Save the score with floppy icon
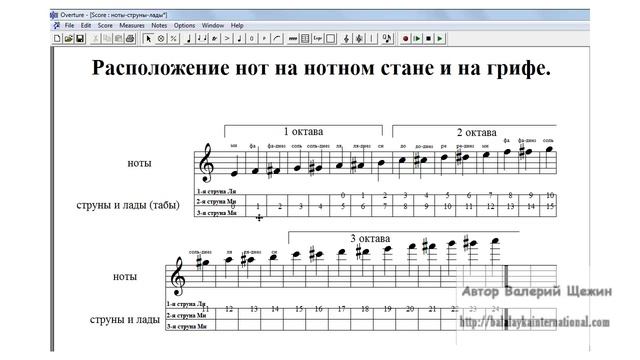640x360 pixels. coord(80,39)
